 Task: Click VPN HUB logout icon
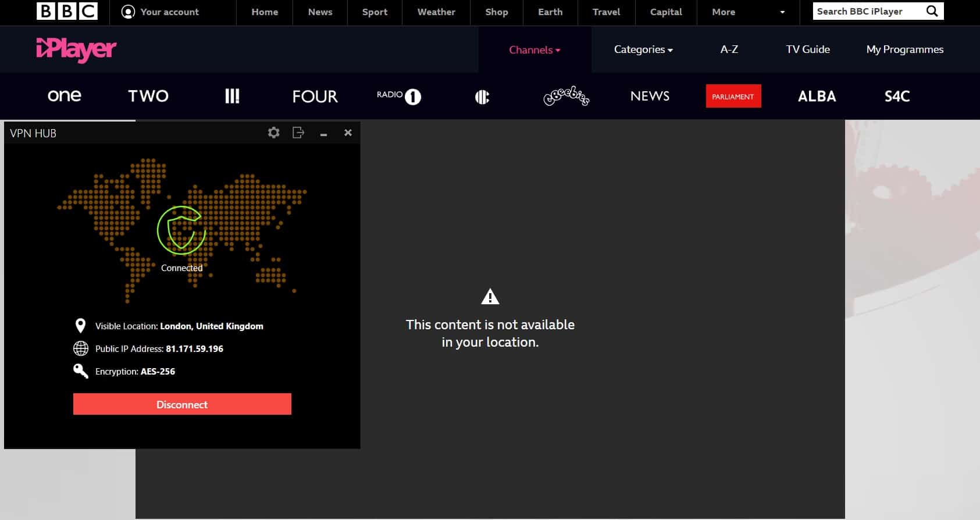pyautogui.click(x=298, y=133)
